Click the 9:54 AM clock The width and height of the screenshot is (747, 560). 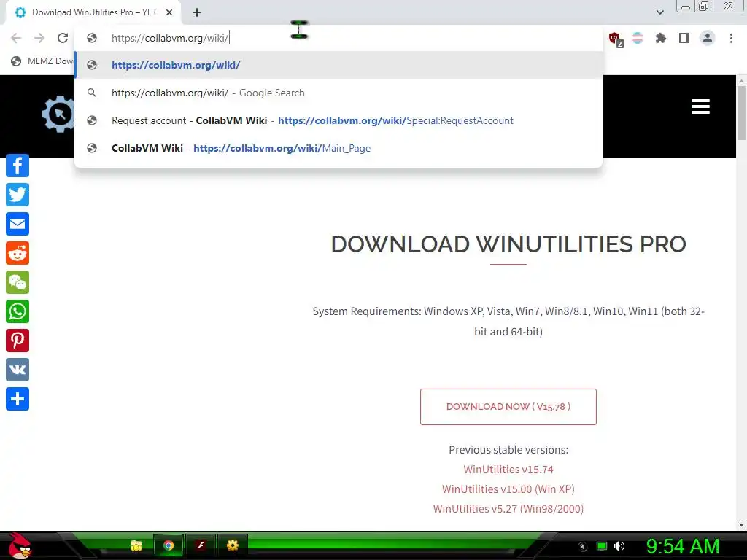[x=683, y=546]
